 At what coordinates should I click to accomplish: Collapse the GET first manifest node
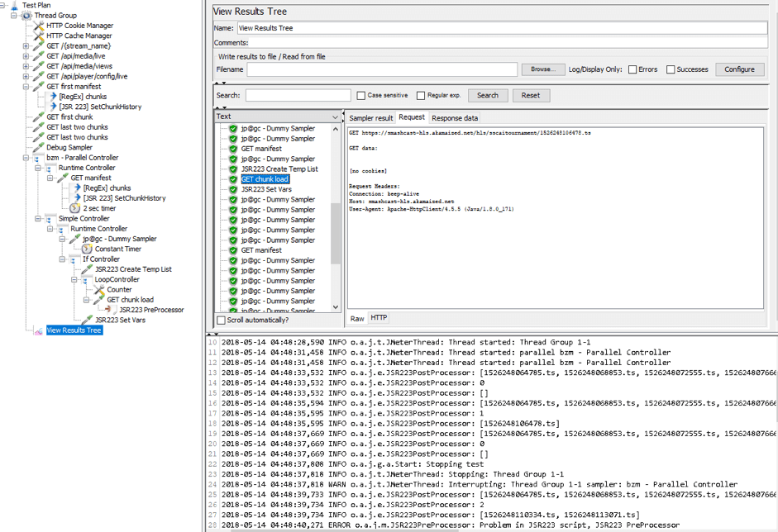coord(26,86)
